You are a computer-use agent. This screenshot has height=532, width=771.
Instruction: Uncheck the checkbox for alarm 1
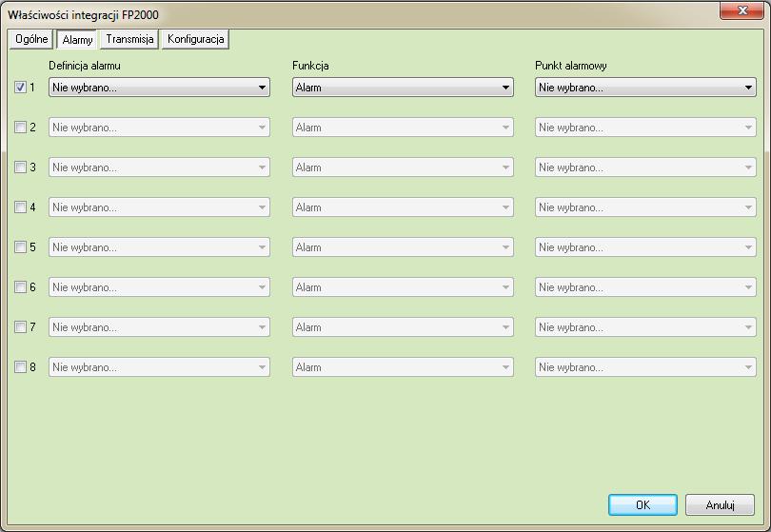20,88
